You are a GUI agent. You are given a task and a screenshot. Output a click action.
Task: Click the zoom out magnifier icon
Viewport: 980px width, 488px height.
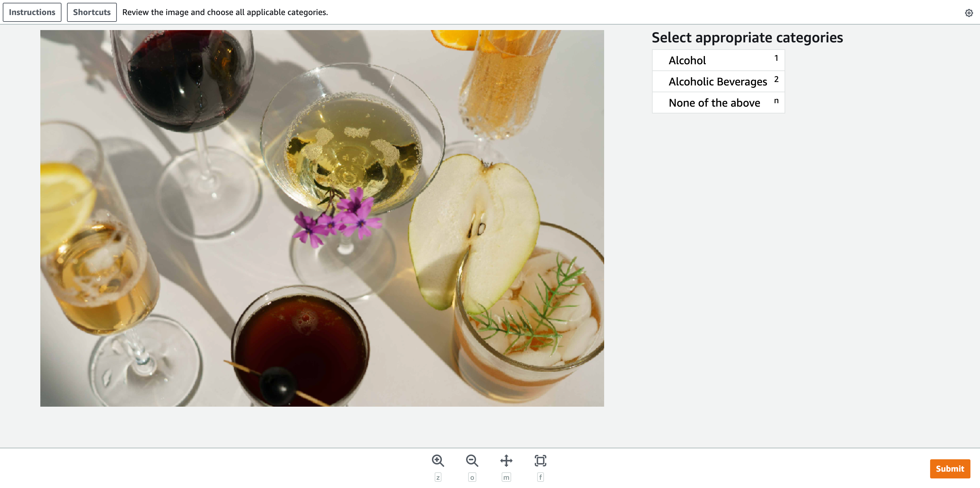[471, 461]
